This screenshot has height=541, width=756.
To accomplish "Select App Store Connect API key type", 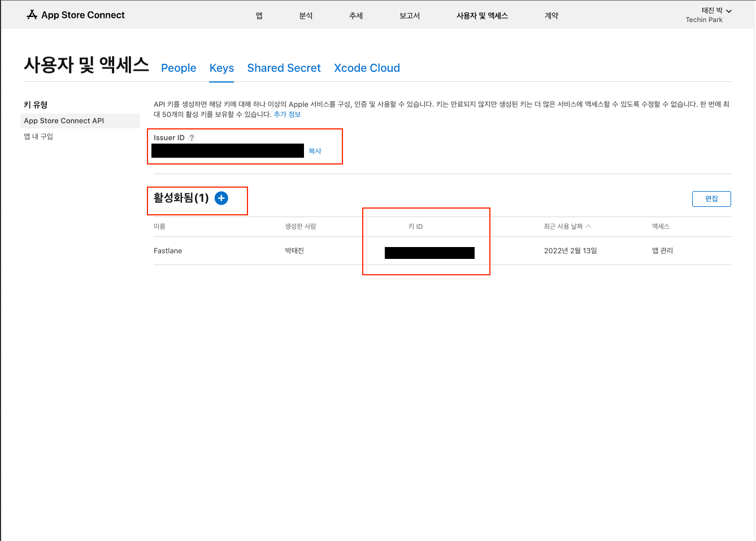I will point(64,121).
